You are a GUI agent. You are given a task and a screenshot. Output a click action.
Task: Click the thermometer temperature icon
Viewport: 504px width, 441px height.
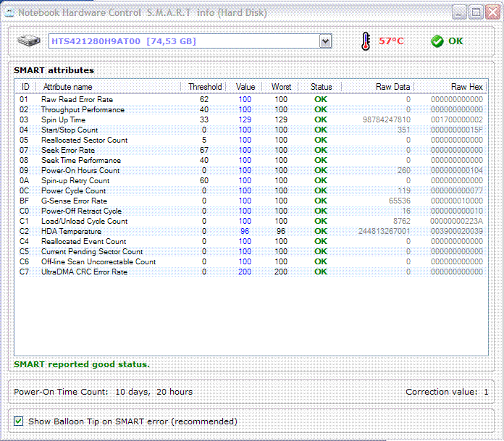click(x=366, y=41)
